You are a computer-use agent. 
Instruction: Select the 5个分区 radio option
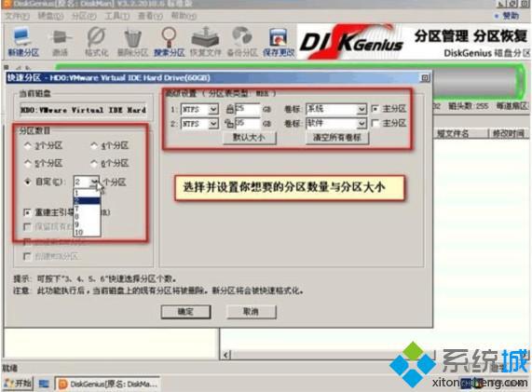[28, 164]
